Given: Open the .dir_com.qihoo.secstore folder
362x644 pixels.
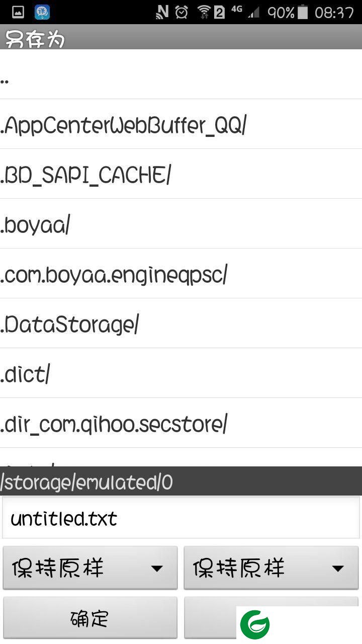Looking at the screenshot, I should click(181, 423).
